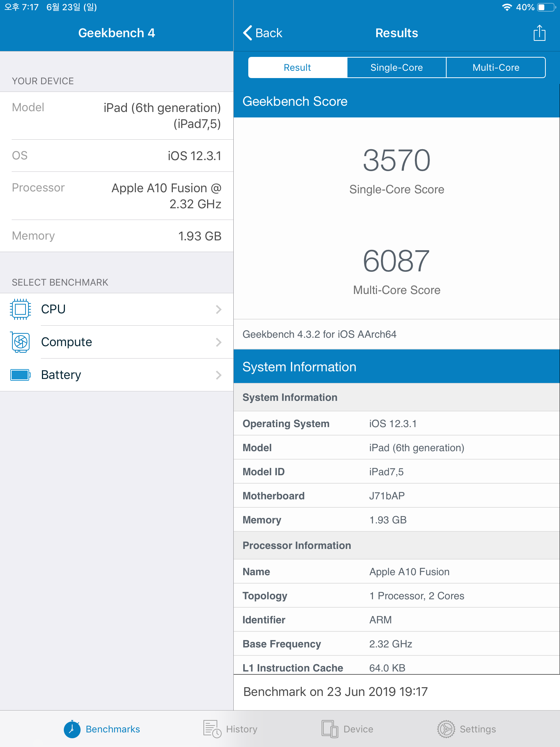Tap 'Geekbench 4.3.2 for iOS AArch64' text
Viewport: 560px width, 747px height.
point(319,334)
